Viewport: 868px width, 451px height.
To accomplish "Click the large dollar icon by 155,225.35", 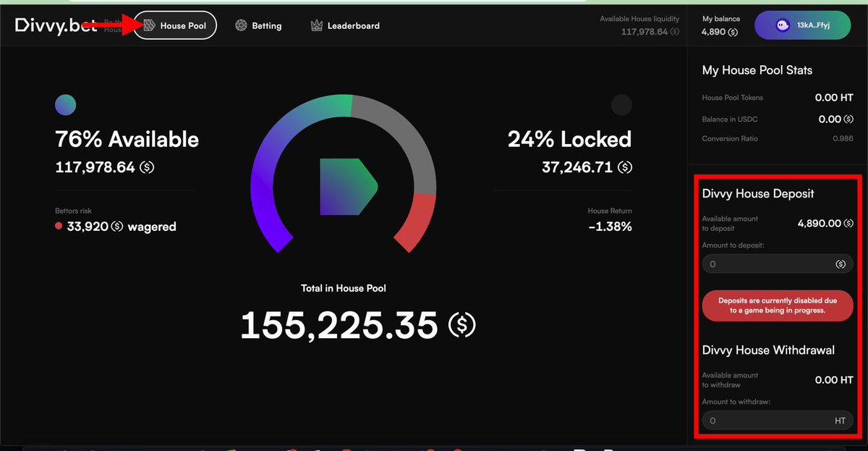I will (462, 326).
